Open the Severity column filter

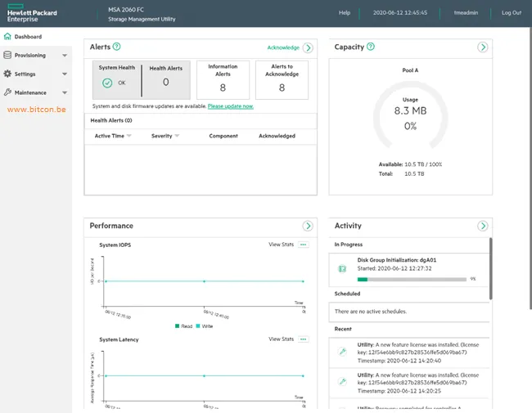pyautogui.click(x=177, y=136)
